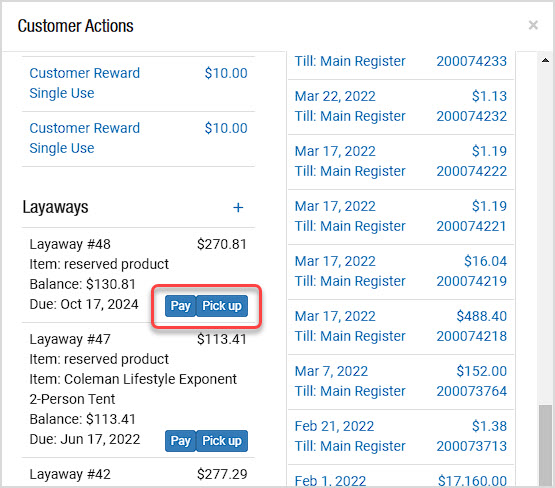
Task: Pick up Layaway #47
Action: pos(222,441)
